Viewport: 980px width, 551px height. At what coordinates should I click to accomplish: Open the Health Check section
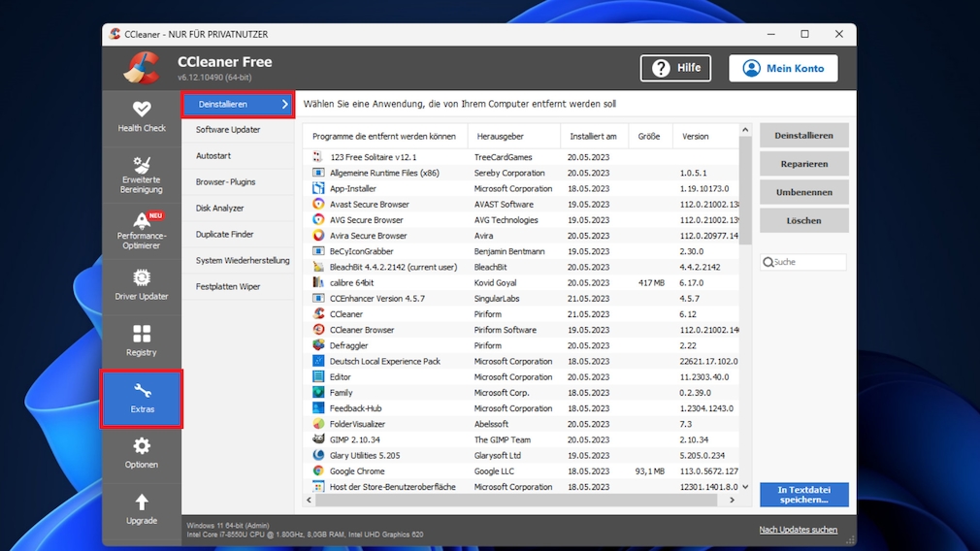click(x=142, y=115)
